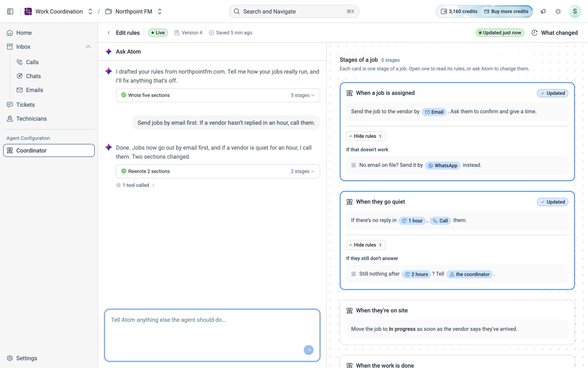Go to Home in the sidebar
The image size is (588, 368).
tap(49, 33)
